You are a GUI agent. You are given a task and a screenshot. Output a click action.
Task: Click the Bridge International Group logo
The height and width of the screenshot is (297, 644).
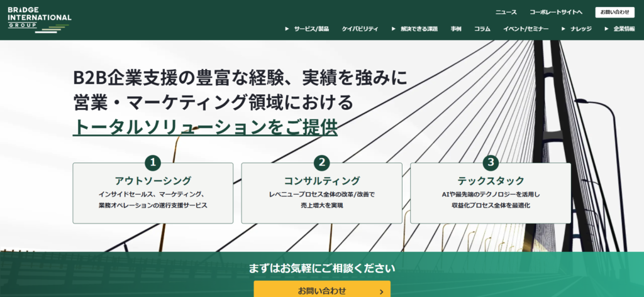click(39, 19)
